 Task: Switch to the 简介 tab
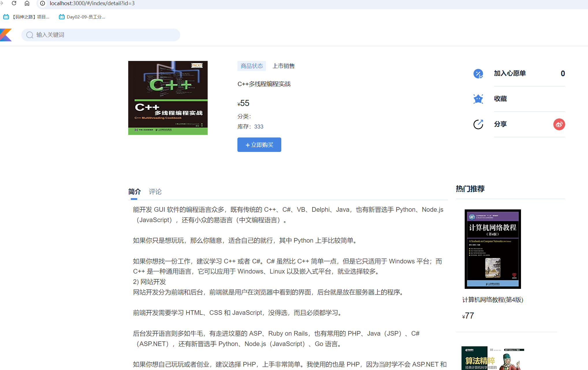(134, 191)
